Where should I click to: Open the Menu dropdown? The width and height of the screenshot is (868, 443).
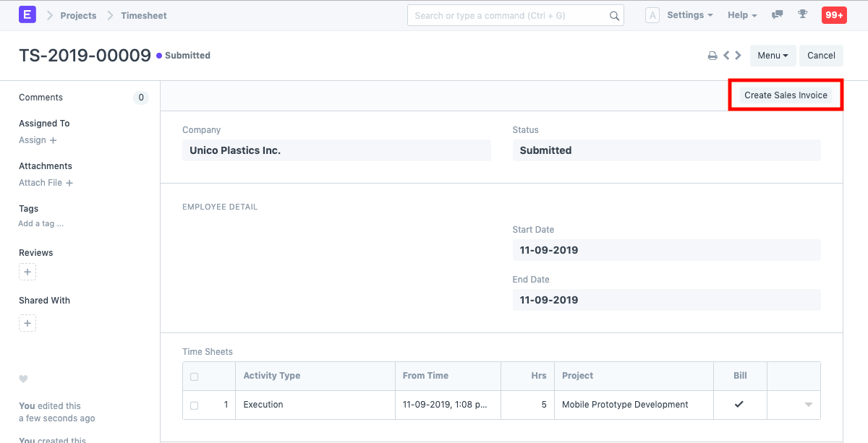pyautogui.click(x=773, y=55)
